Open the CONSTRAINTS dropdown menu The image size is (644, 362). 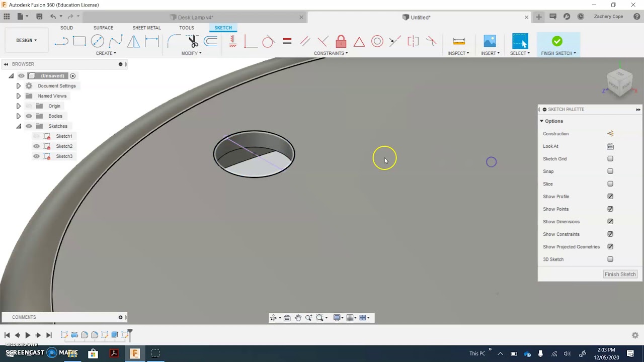(x=331, y=53)
